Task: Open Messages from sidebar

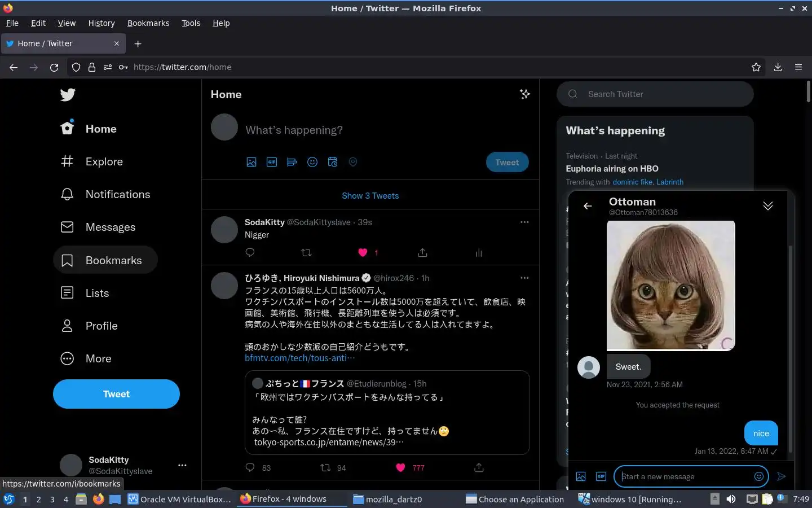Action: click(98, 227)
